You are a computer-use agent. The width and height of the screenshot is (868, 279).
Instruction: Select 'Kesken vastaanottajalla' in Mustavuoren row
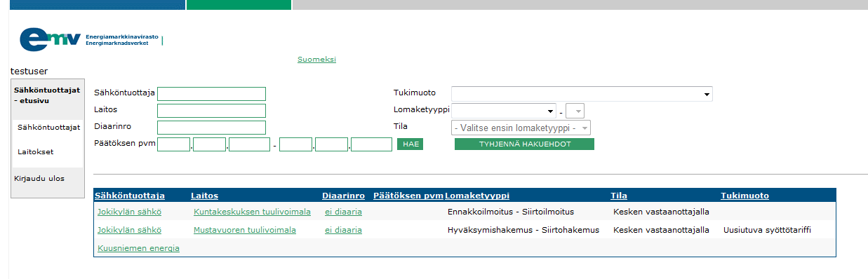coord(662,230)
